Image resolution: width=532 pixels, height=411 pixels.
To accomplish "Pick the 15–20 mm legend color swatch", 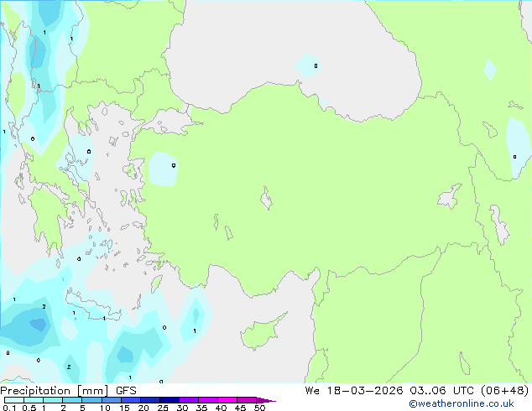I will point(131,400).
